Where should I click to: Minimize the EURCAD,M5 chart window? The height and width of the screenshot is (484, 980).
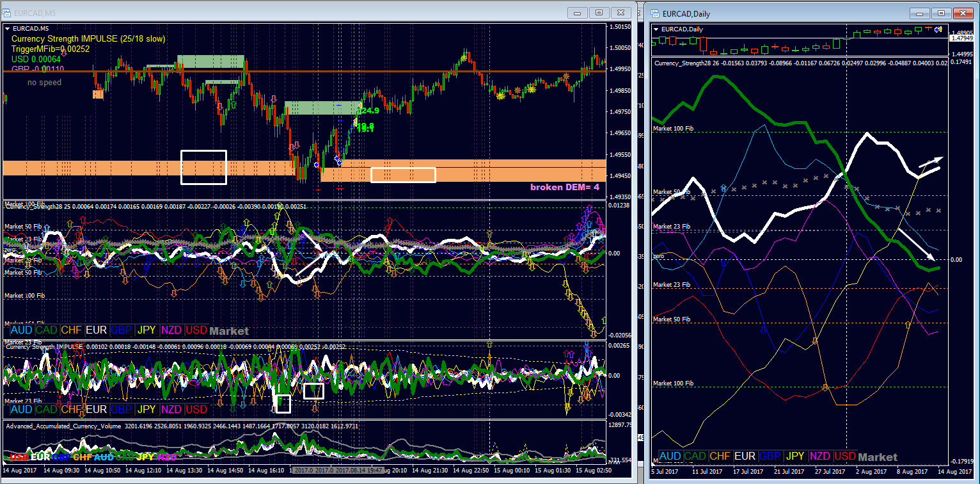(578, 12)
